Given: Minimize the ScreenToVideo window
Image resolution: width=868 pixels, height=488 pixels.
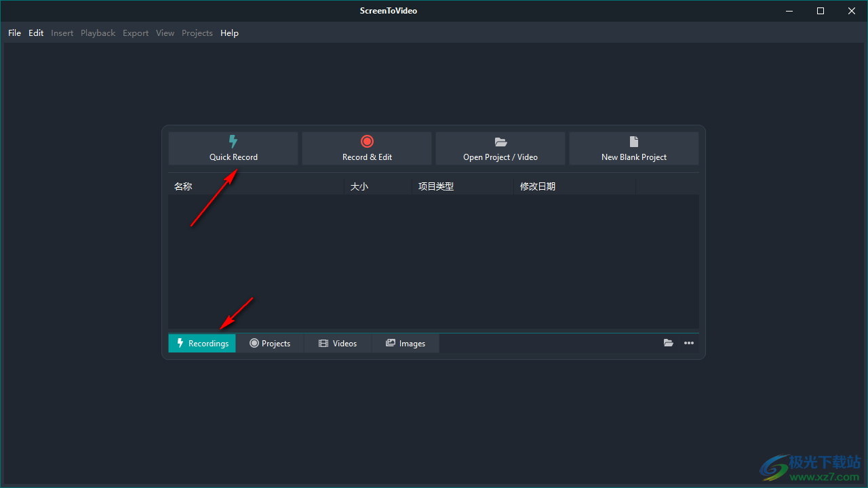Looking at the screenshot, I should 789,11.
